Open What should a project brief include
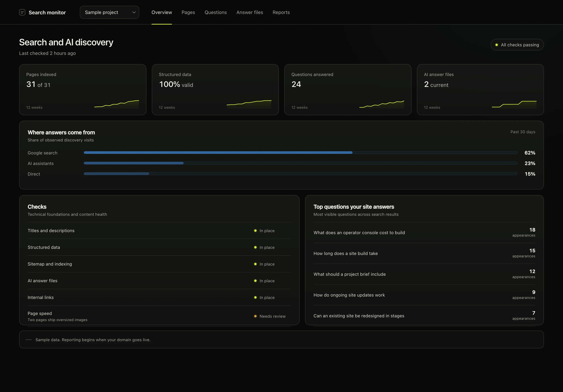563x392 pixels. (424, 274)
